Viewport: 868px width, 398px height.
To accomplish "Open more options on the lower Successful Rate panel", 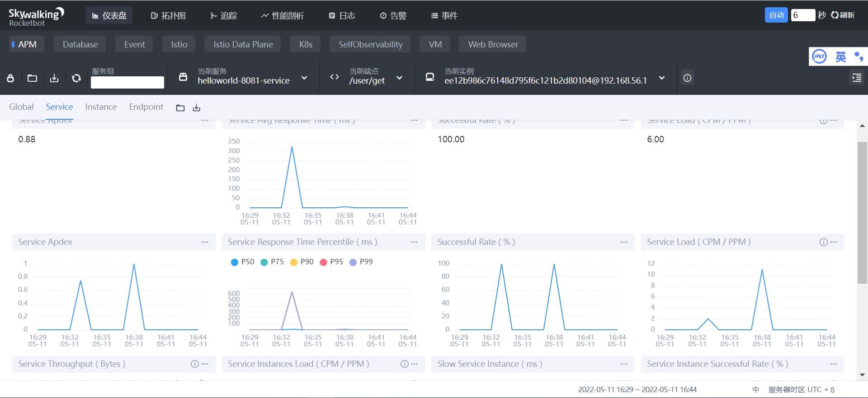I will click(624, 242).
